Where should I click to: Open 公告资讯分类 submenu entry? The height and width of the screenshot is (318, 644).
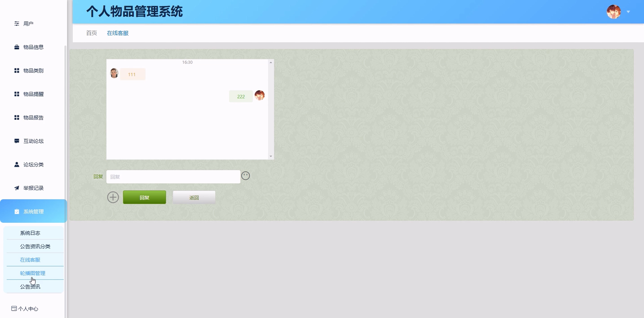(35, 246)
